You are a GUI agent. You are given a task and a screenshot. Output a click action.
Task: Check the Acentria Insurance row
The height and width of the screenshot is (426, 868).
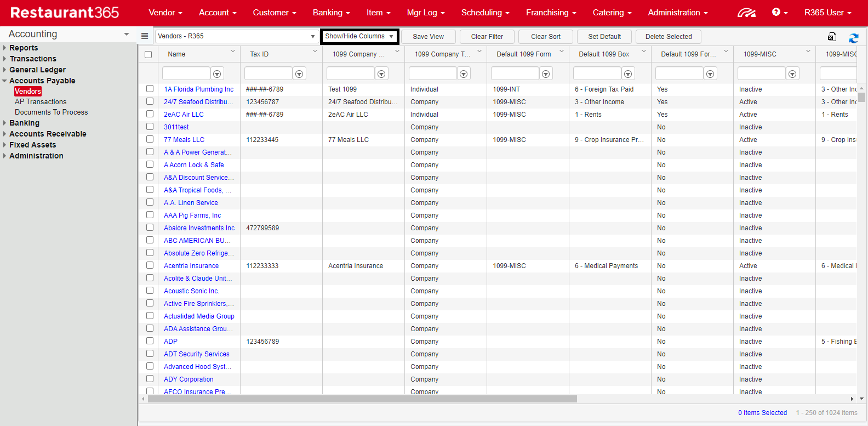coord(150,265)
